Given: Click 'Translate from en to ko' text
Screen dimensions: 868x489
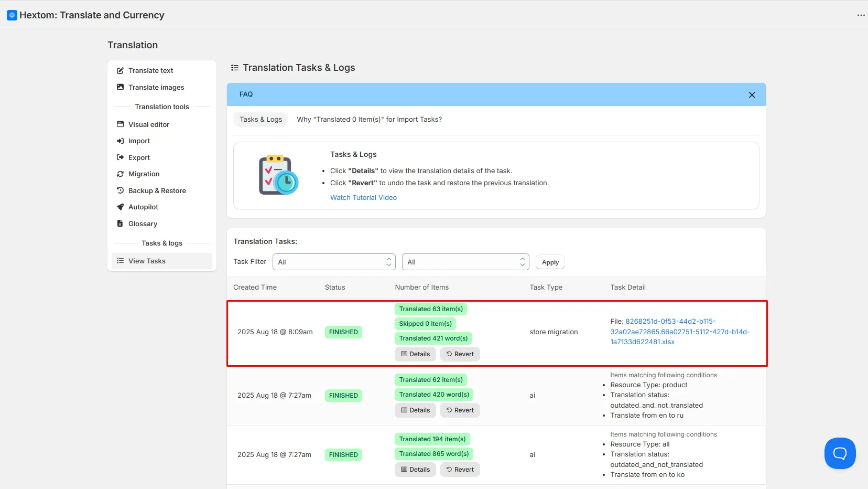Looking at the screenshot, I should 647,475.
